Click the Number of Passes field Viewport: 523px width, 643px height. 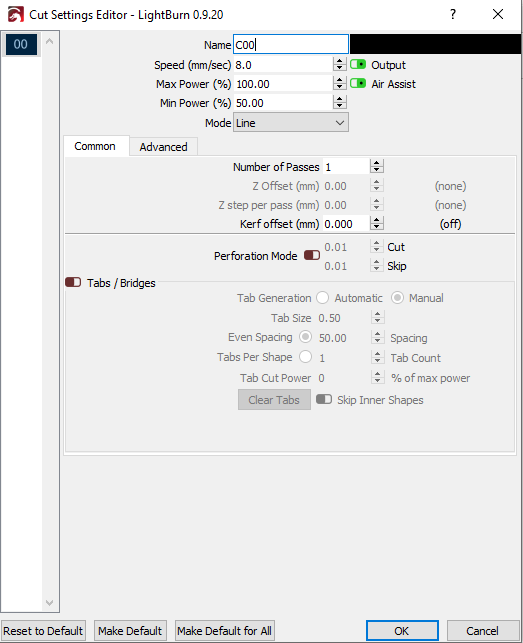tap(346, 167)
